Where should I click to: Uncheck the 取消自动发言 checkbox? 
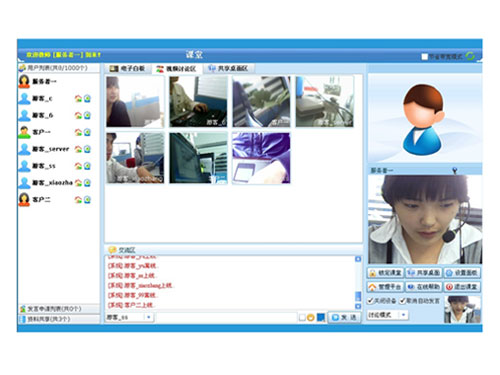[403, 301]
